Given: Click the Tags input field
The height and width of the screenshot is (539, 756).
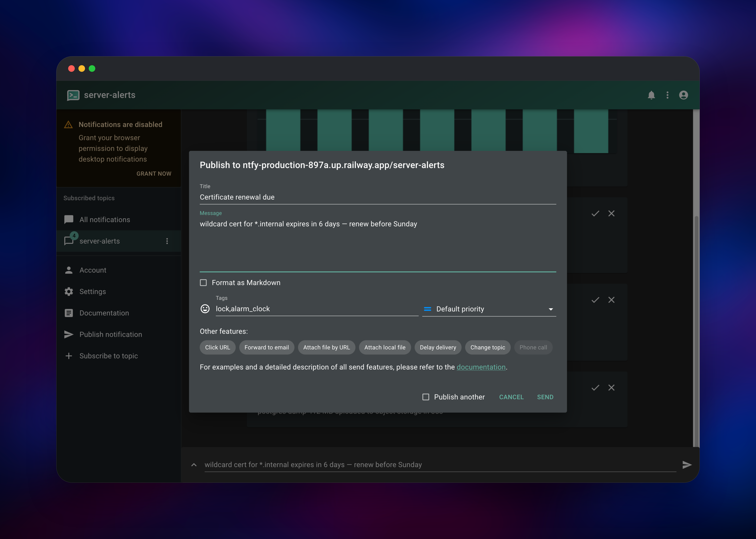Looking at the screenshot, I should pyautogui.click(x=317, y=309).
